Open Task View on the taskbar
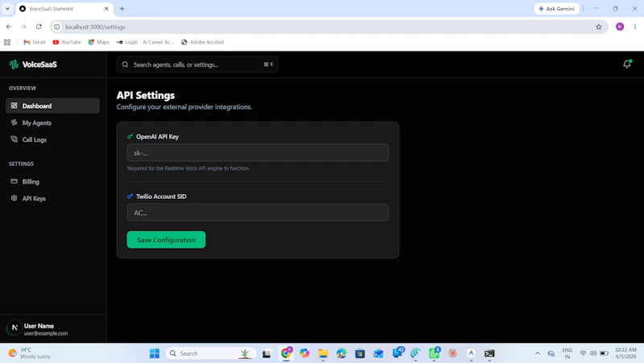Viewport: 644px width, 363px height. pyautogui.click(x=266, y=353)
